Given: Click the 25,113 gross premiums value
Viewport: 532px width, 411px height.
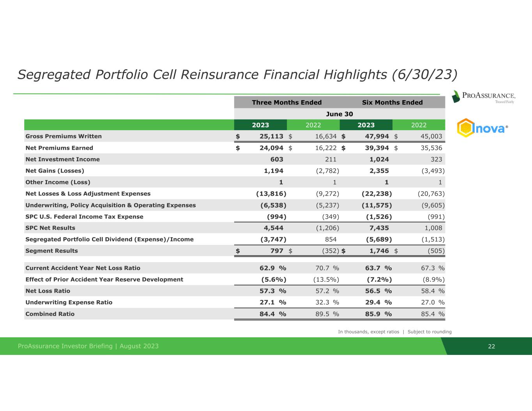Looking at the screenshot, I should 271,136.
